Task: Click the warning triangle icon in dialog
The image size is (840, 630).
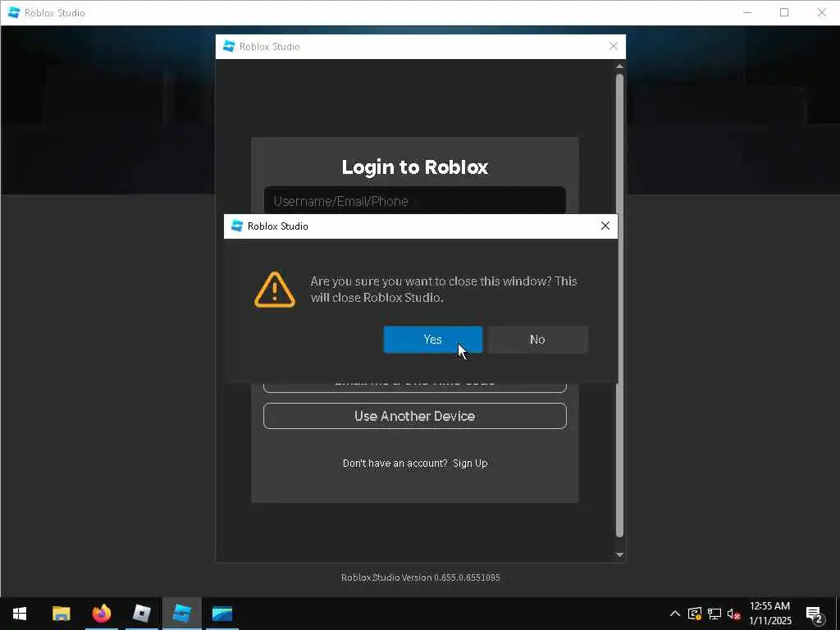Action: 274,290
